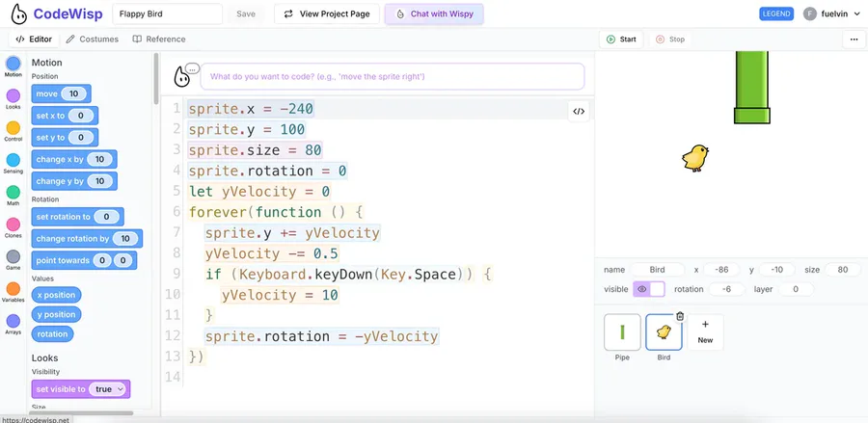Edit the sprite layer field 0
The image size is (868, 423).
tap(796, 289)
